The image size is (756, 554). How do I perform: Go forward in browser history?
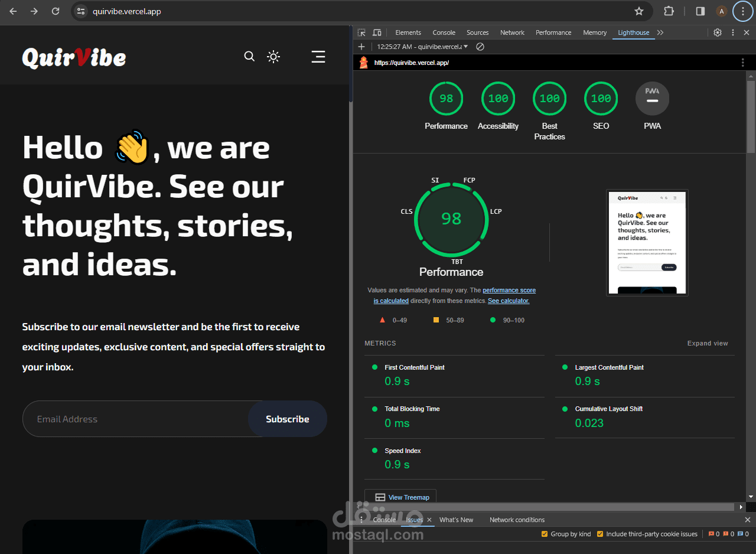[x=34, y=11]
